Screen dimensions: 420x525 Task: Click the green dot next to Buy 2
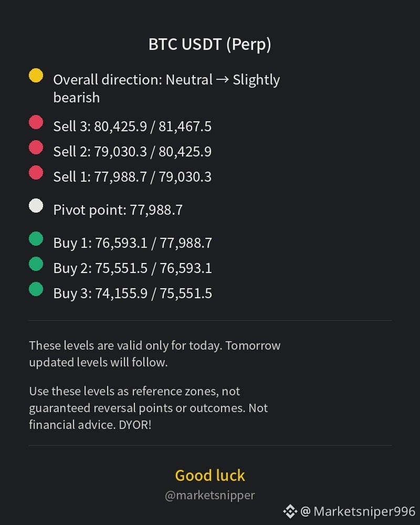[36, 264]
